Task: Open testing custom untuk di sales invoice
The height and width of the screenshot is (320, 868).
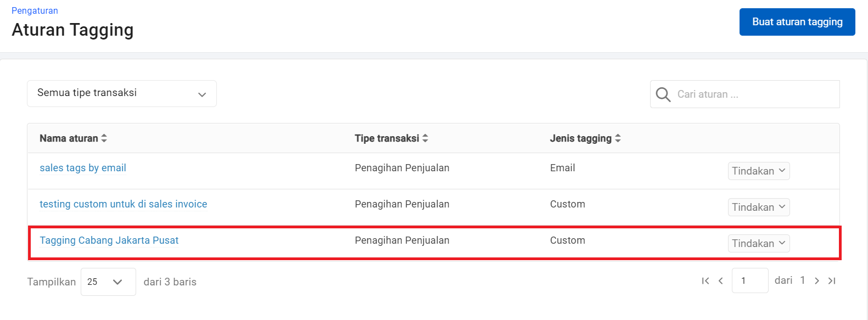Action: pos(123,204)
